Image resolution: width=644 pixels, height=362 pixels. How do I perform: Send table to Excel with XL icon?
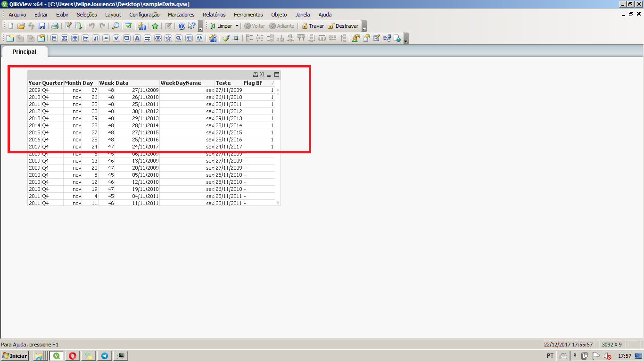[x=262, y=74]
